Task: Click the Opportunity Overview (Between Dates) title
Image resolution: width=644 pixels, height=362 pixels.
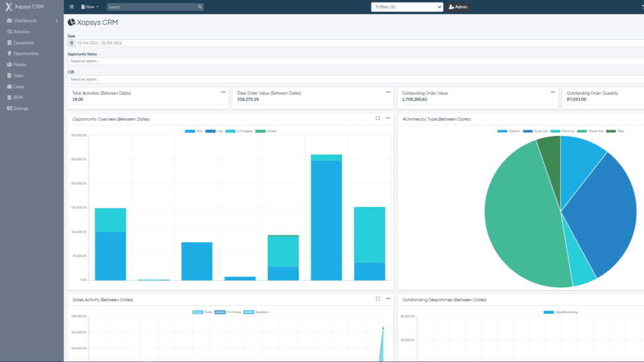Action: [111, 119]
